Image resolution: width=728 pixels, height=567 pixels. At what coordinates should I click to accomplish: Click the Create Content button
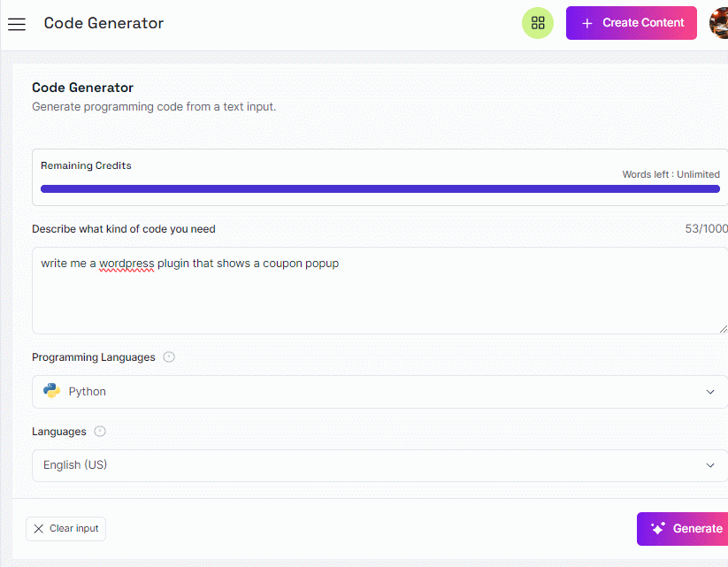coord(631,23)
